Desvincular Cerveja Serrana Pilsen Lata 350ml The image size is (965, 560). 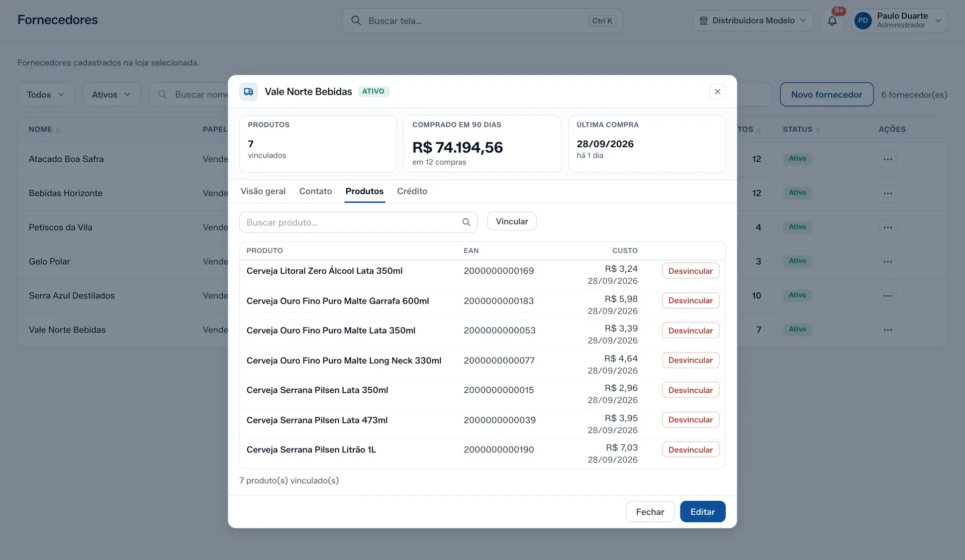[690, 390]
